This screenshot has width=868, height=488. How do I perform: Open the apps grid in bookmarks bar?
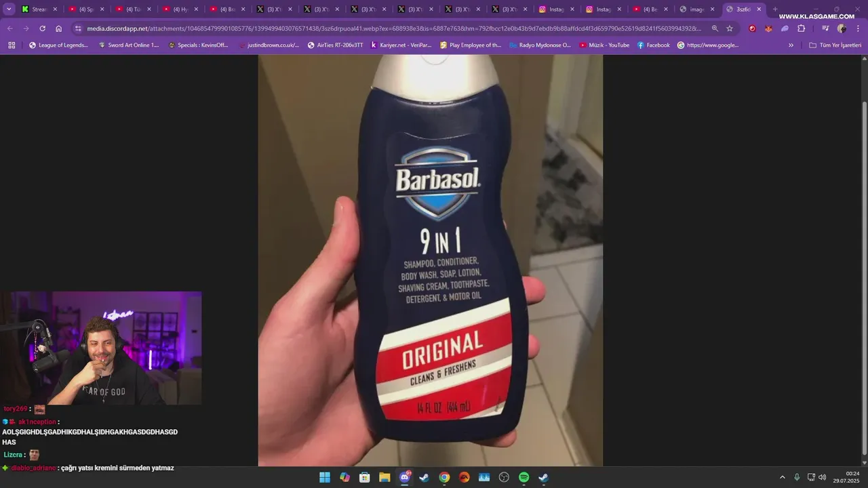(x=12, y=45)
